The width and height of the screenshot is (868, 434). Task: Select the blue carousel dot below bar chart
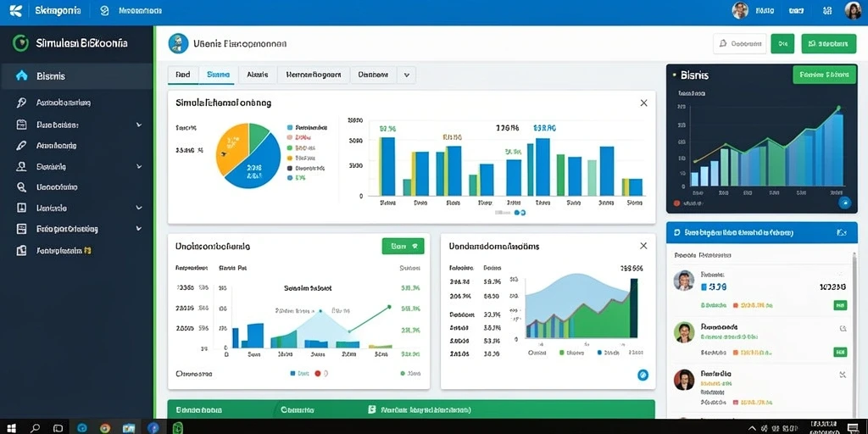coord(517,213)
